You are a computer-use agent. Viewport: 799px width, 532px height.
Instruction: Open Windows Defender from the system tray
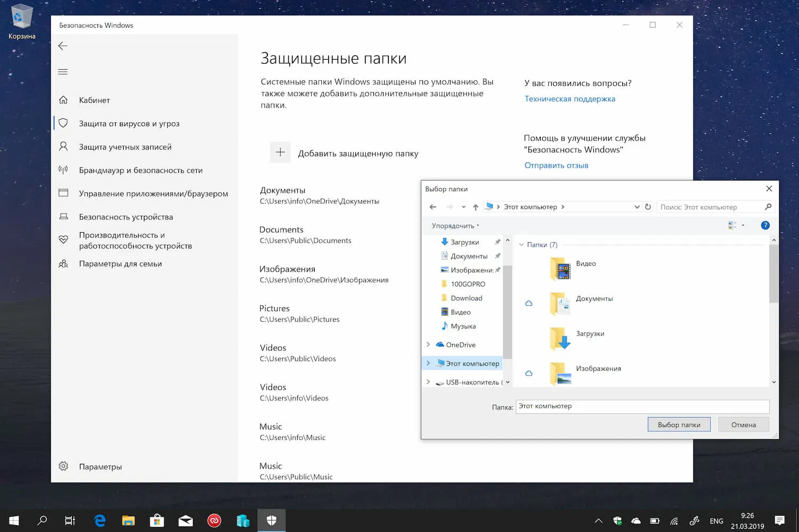coord(617,520)
